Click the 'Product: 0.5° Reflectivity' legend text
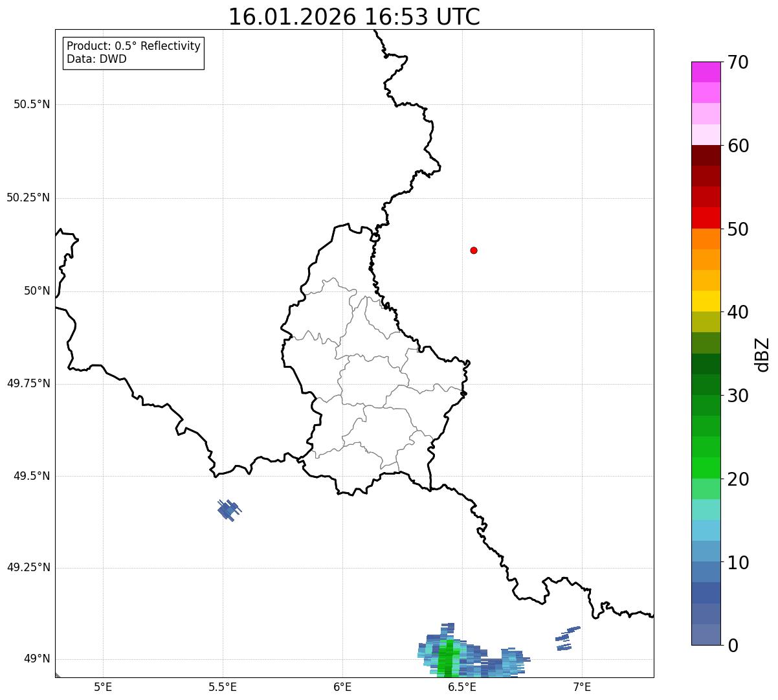 click(x=133, y=47)
